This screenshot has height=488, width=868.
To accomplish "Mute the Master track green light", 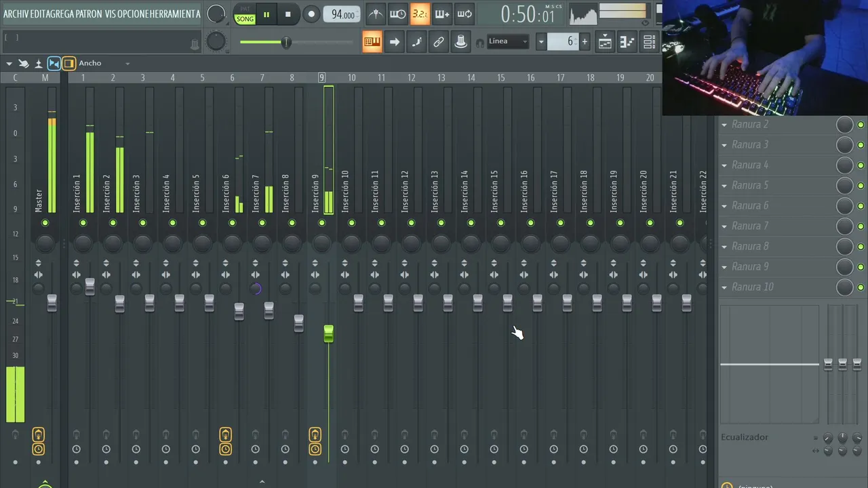I will [45, 223].
